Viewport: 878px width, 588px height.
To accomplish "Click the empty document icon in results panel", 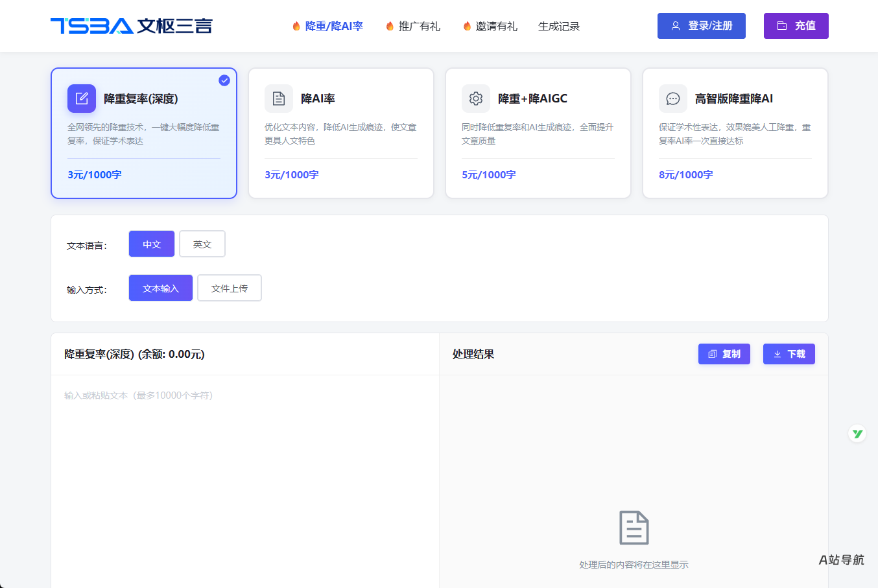I will [634, 528].
